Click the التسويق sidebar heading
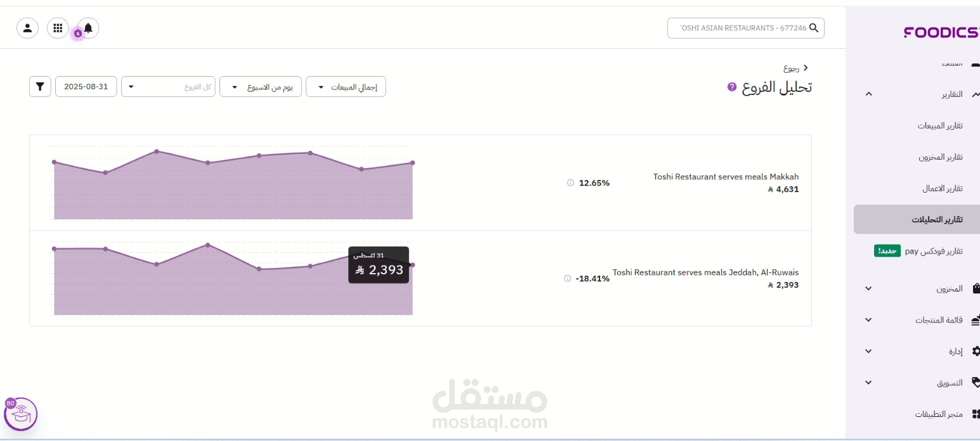This screenshot has height=441, width=980. point(950,383)
